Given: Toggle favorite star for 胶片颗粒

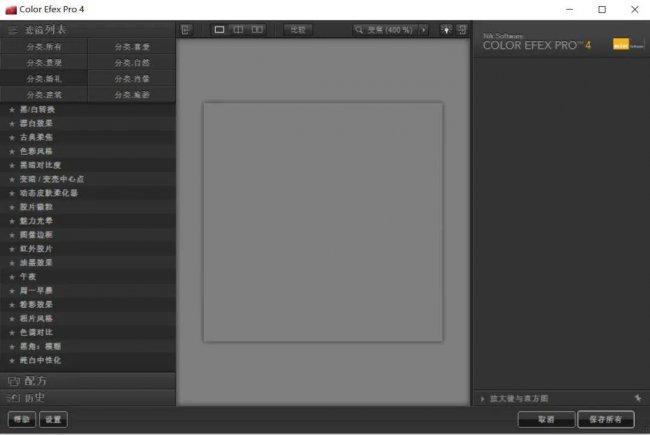Looking at the screenshot, I should pyautogui.click(x=12, y=207).
